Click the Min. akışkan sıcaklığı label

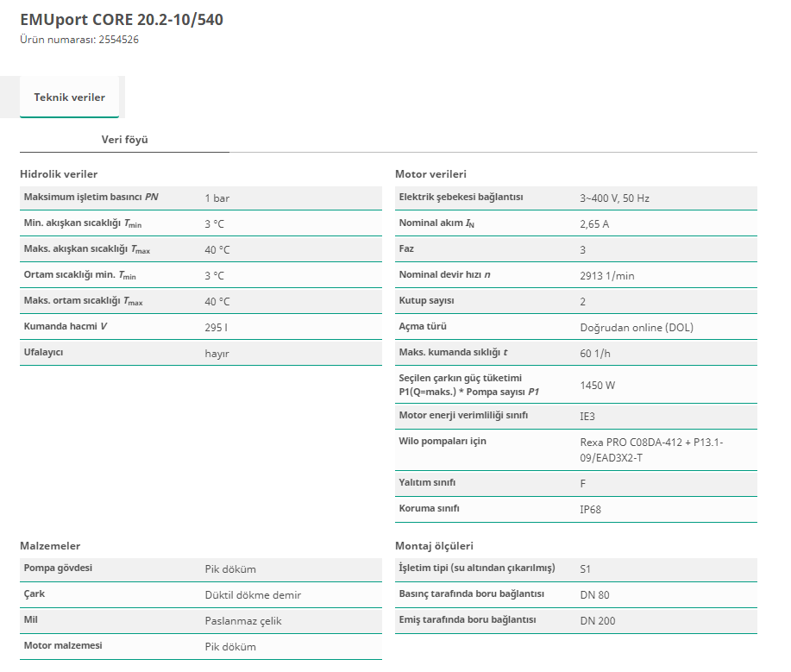[83, 223]
